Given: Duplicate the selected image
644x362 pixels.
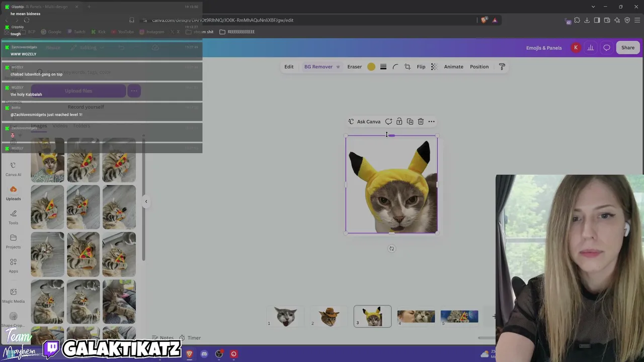Looking at the screenshot, I should pyautogui.click(x=410, y=122).
